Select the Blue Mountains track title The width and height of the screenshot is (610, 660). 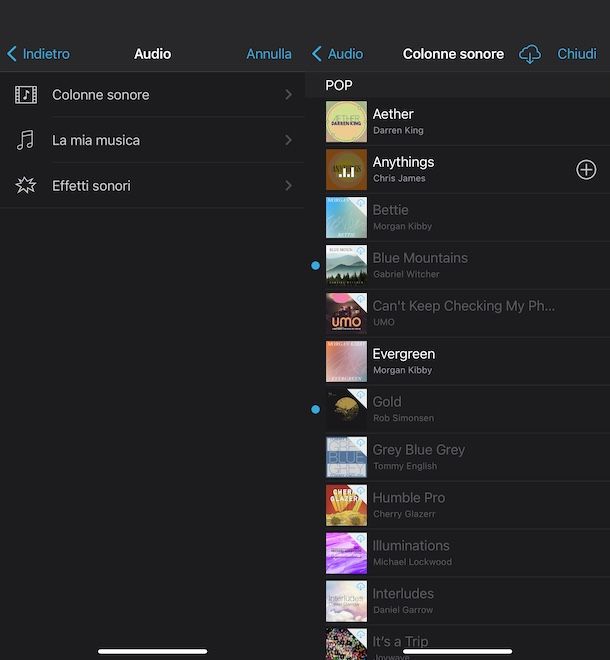pos(420,258)
